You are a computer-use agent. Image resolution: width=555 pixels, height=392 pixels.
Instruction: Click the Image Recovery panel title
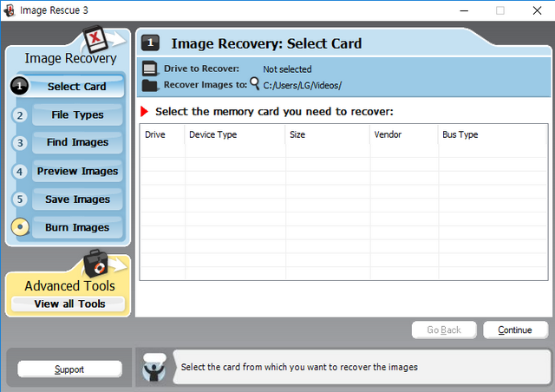[x=70, y=58]
